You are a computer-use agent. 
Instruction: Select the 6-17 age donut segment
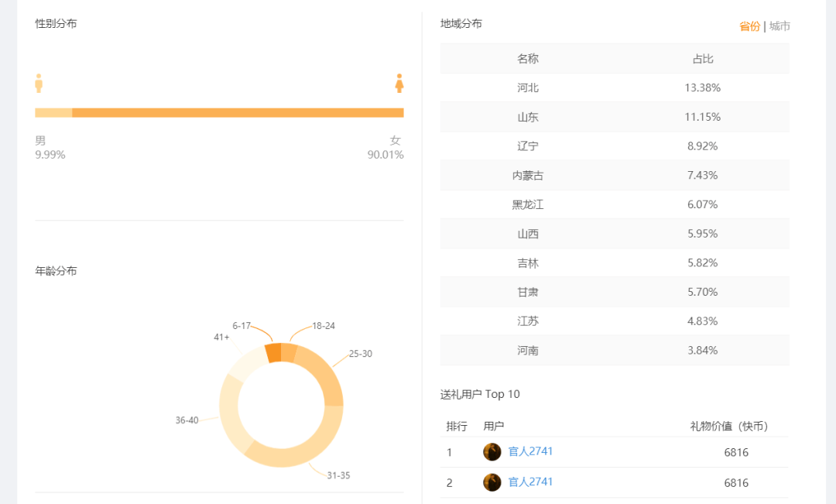tap(272, 353)
